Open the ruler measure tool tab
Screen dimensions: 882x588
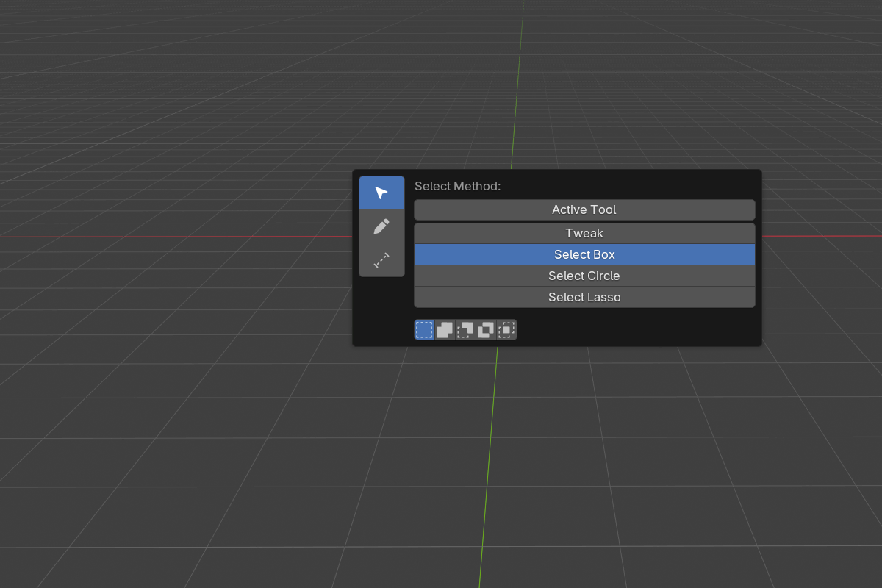[381, 260]
